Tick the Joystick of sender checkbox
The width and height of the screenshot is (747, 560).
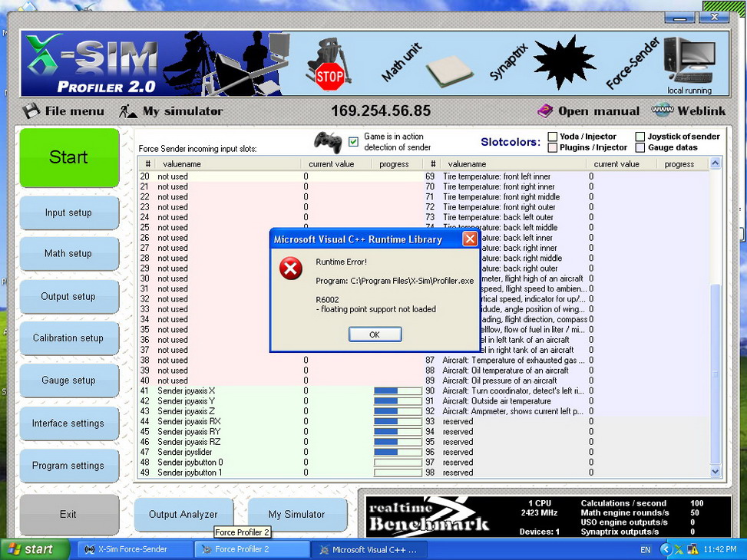pos(640,137)
